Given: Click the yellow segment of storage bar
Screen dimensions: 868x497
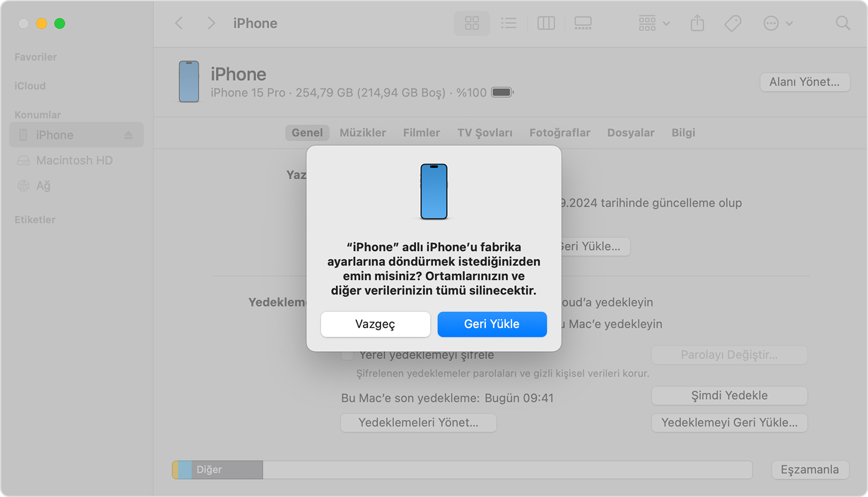Looking at the screenshot, I should [x=175, y=470].
